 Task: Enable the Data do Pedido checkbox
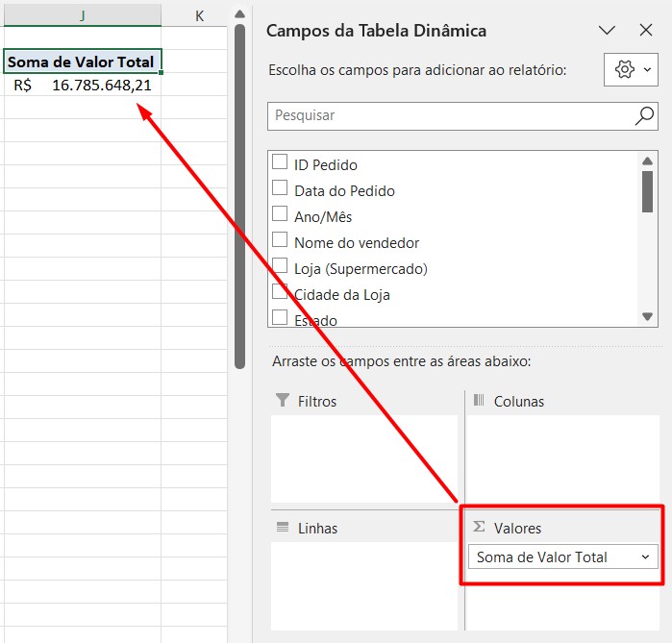pyautogui.click(x=280, y=190)
